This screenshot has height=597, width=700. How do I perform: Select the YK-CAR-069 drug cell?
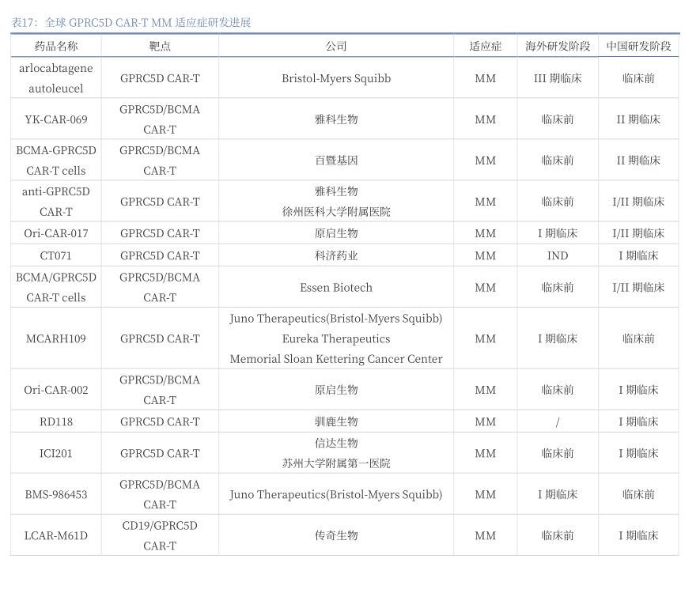56,119
